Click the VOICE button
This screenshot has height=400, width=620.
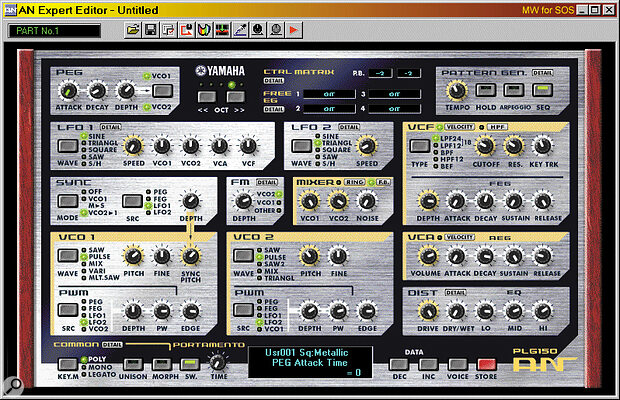click(x=457, y=364)
